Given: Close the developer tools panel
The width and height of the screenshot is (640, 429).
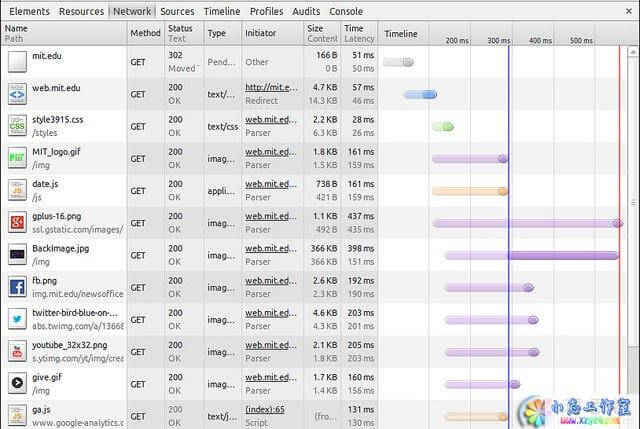Looking at the screenshot, I should (x=629, y=11).
